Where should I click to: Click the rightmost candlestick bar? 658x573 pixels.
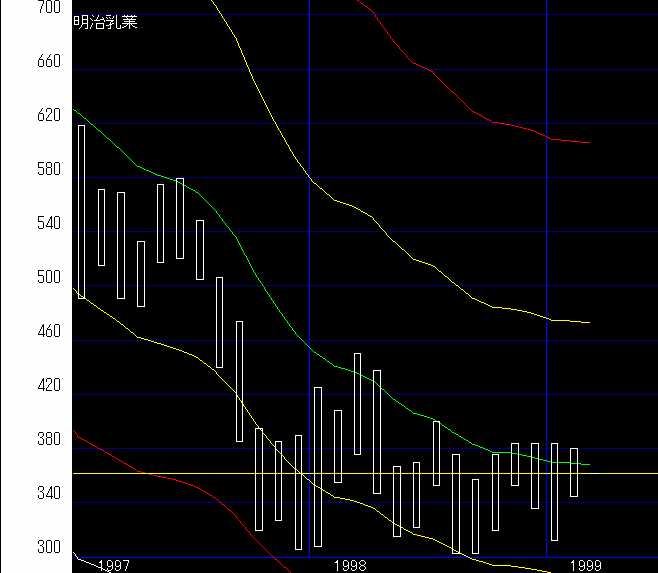point(574,472)
